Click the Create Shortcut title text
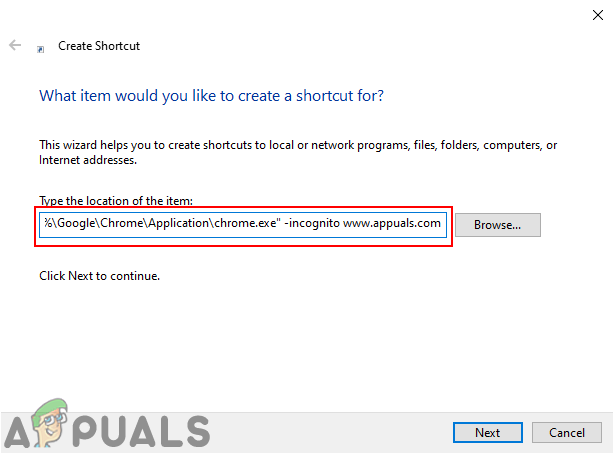This screenshot has height=454, width=614. [99, 46]
